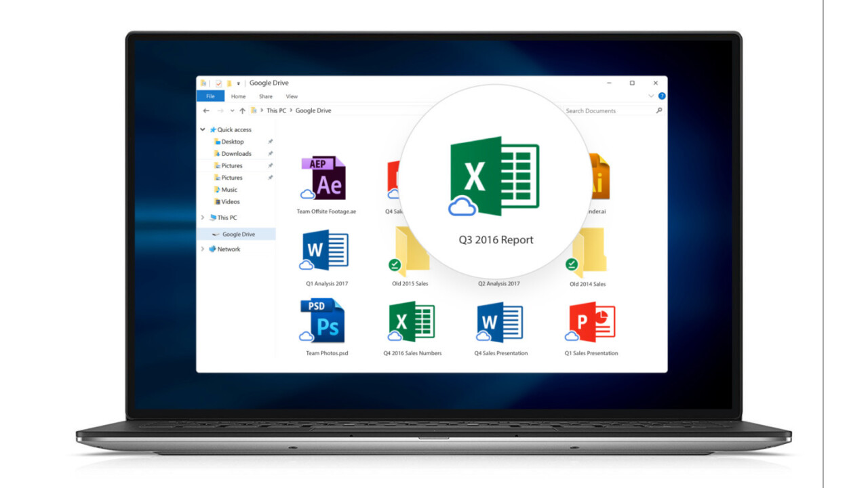The width and height of the screenshot is (868, 488).
Task: Click the Properties checkmark icon in title bar
Action: click(x=218, y=83)
